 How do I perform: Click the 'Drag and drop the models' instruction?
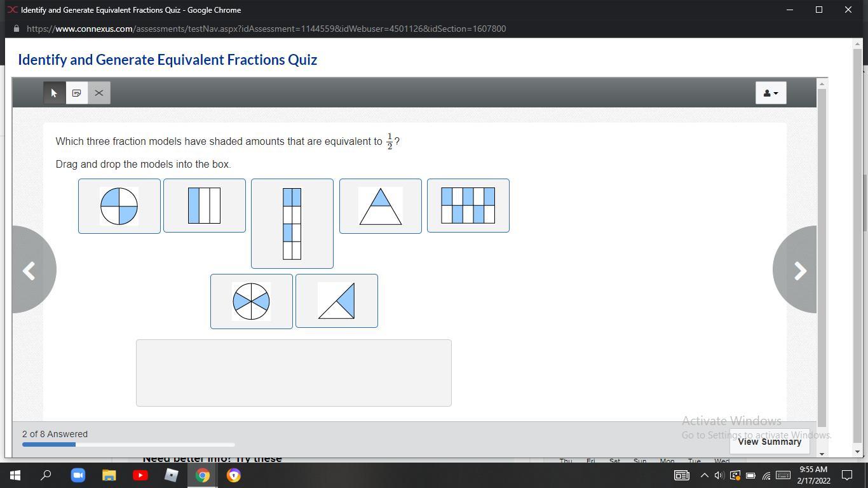tap(144, 164)
